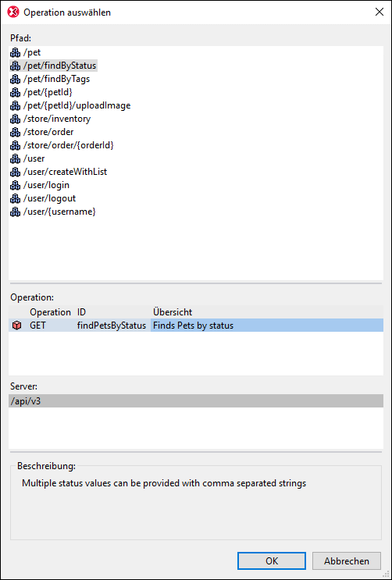Select the /user/logout path
The image size is (392, 580).
50,198
